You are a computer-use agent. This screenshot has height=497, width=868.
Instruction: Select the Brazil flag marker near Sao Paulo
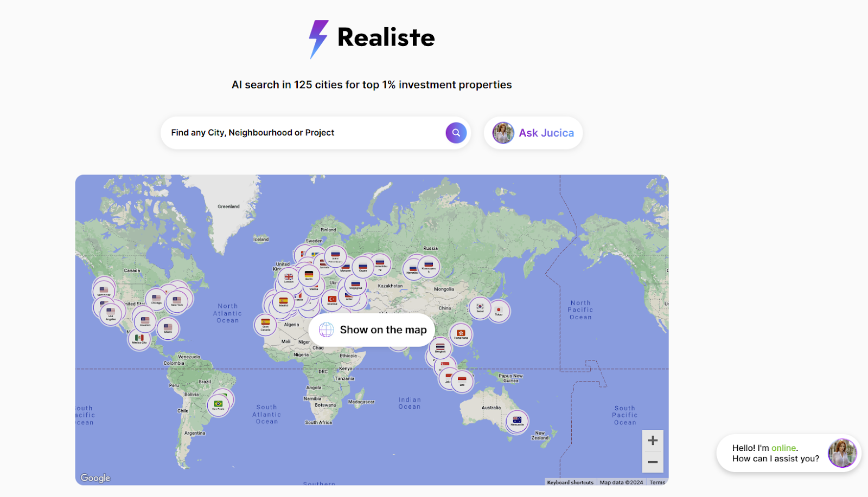(x=218, y=405)
